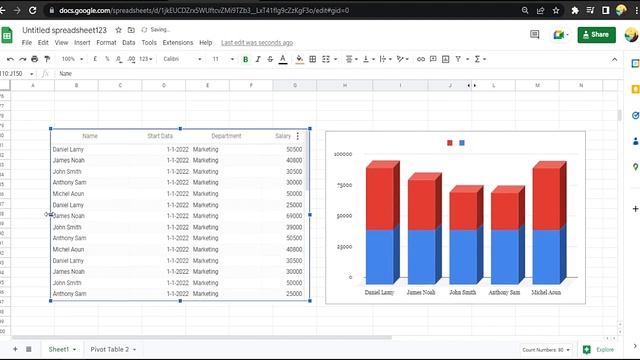Screen dimensions: 640x360
Task: Switch to the Pivot Table 2 tab
Action: point(113,349)
